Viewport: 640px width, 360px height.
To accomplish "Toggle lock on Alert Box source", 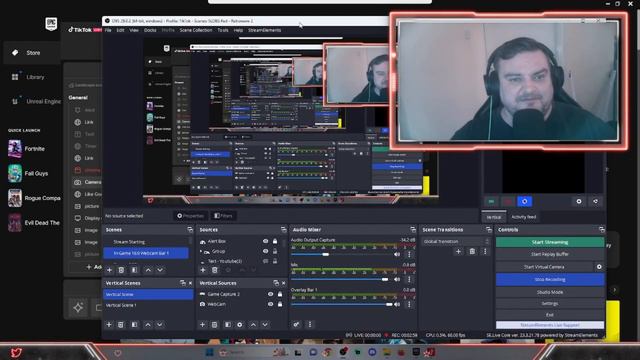I will point(275,241).
